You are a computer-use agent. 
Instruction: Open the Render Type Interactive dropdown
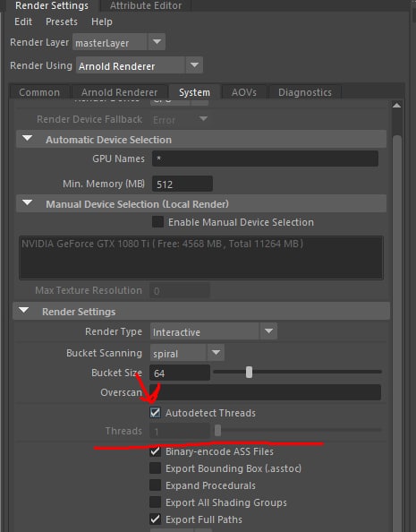214,331
